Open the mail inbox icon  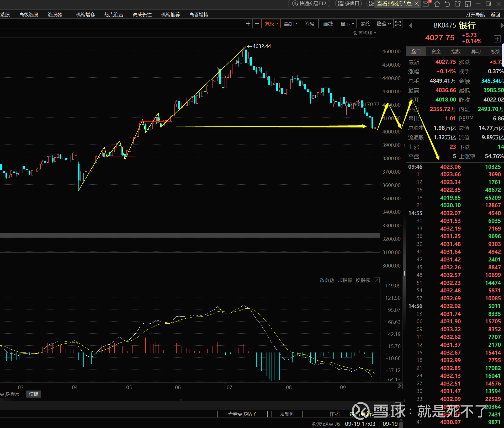(x=426, y=4)
